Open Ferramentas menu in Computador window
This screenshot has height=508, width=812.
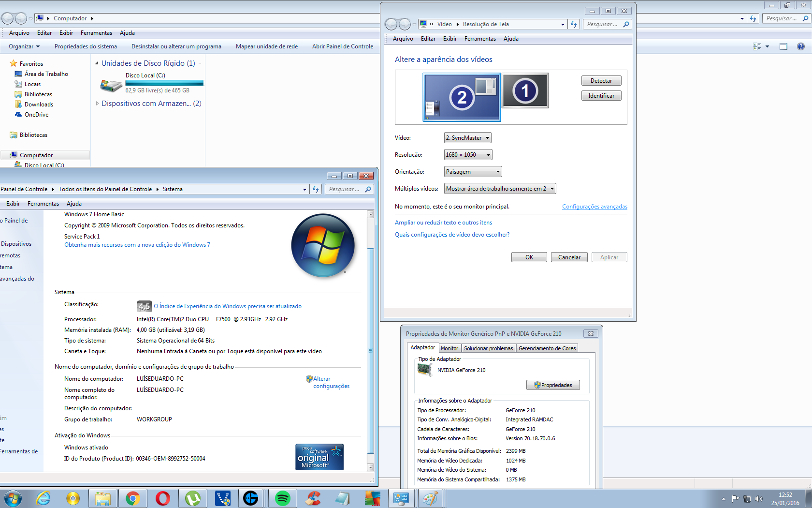pos(96,33)
